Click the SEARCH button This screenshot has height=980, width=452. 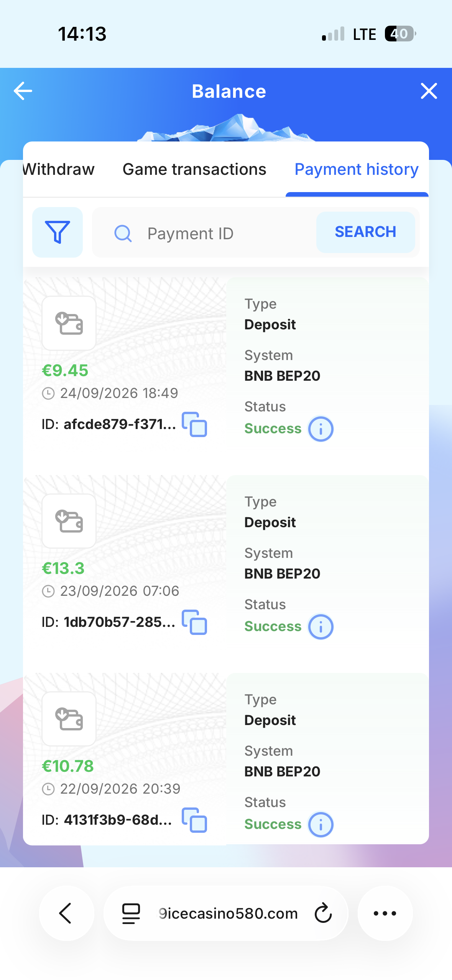365,232
